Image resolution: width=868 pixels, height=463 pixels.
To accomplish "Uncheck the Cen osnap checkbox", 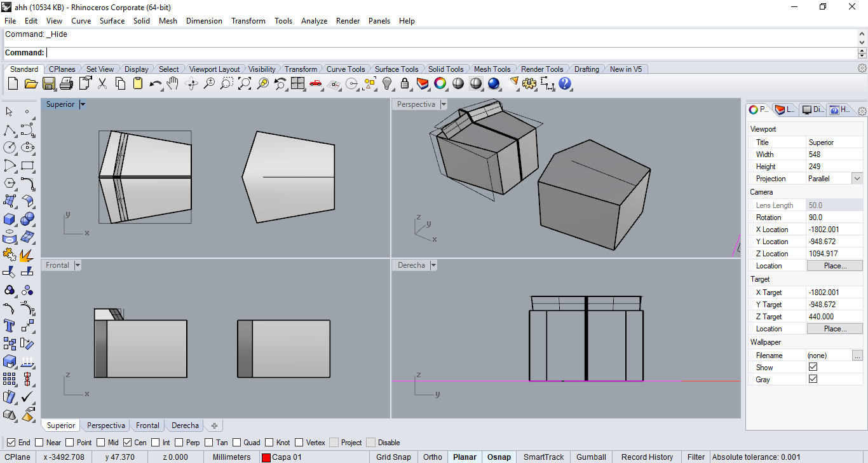I will tap(127, 443).
